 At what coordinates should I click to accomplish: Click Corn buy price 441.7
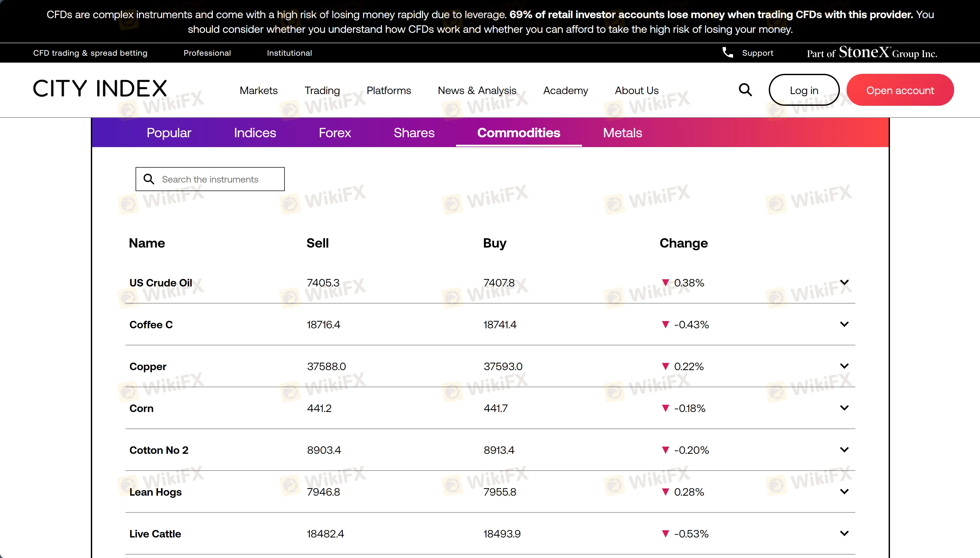pos(495,409)
